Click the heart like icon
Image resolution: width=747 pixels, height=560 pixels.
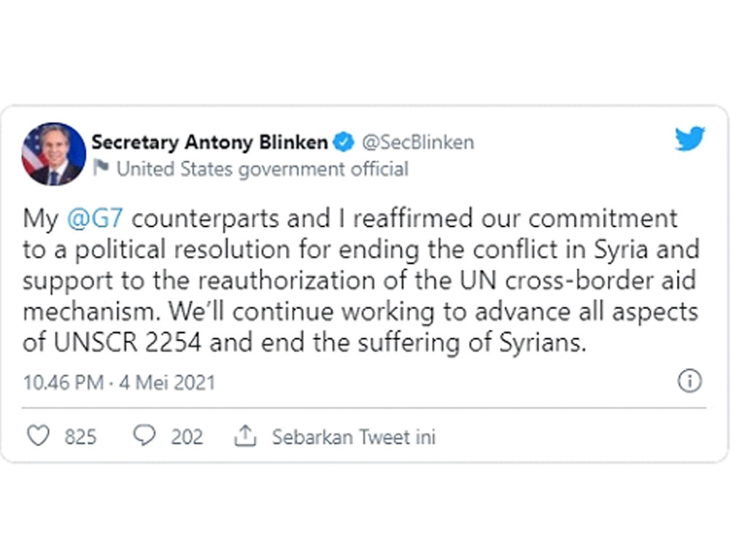[38, 436]
